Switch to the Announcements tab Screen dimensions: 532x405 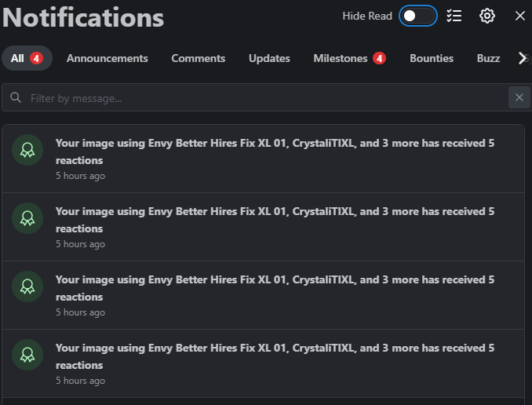(x=107, y=58)
